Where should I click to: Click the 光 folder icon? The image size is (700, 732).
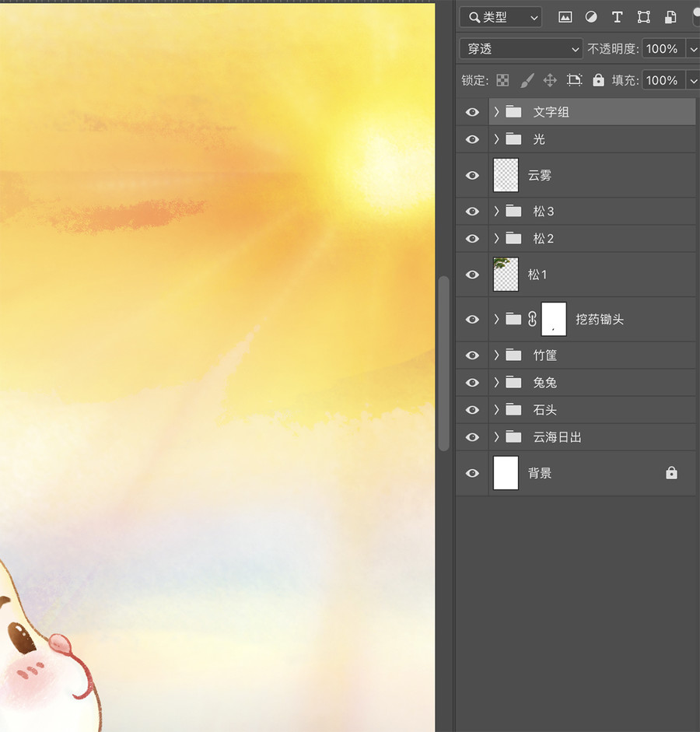point(513,139)
